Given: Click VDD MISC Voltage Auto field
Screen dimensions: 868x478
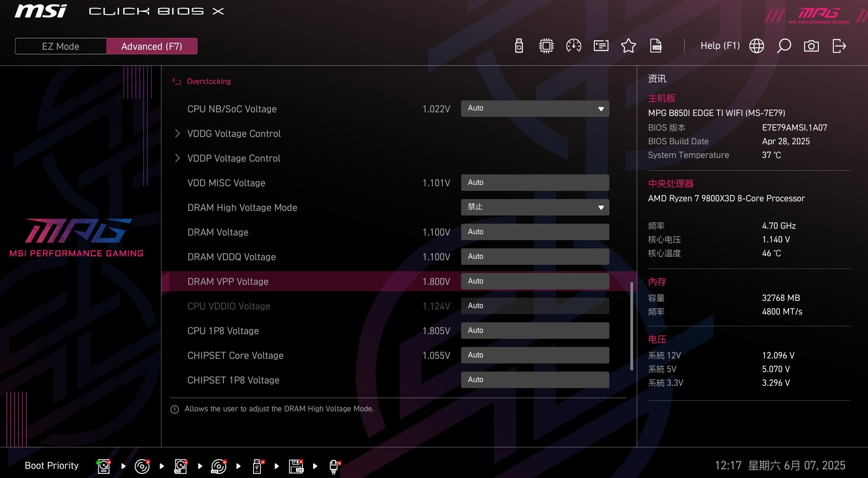Looking at the screenshot, I should [535, 183].
